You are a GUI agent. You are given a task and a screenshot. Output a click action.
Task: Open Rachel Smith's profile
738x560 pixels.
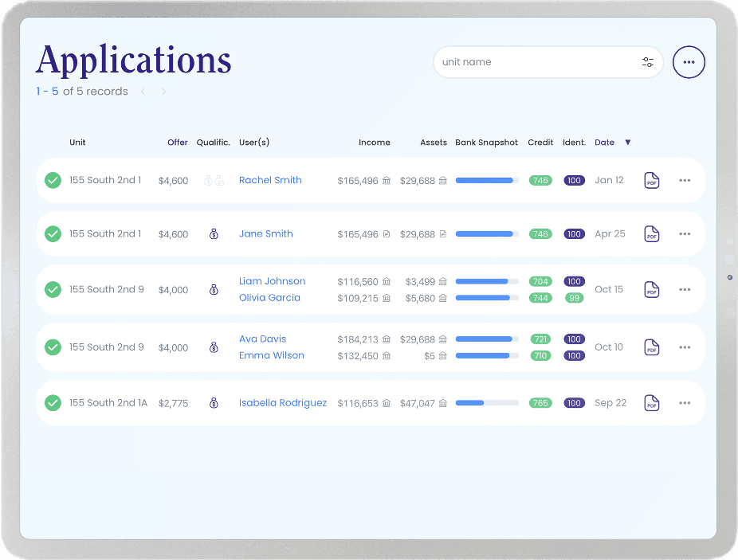point(270,180)
